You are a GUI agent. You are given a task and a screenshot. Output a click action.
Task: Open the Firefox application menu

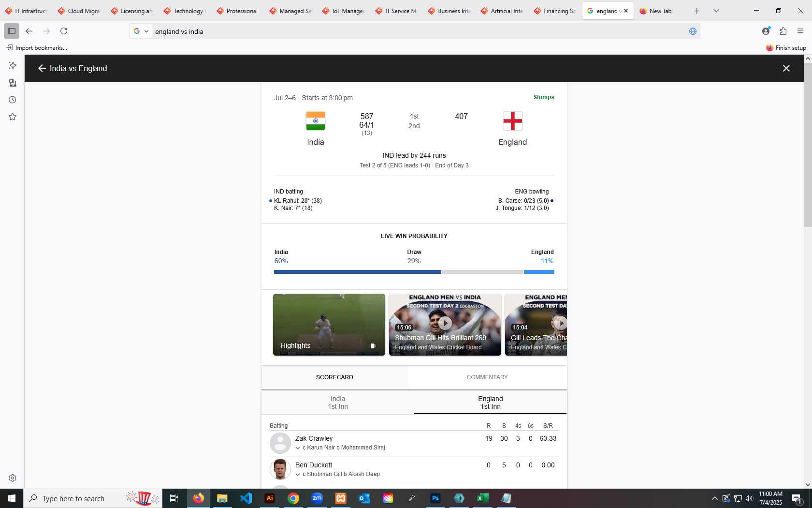[x=800, y=31]
